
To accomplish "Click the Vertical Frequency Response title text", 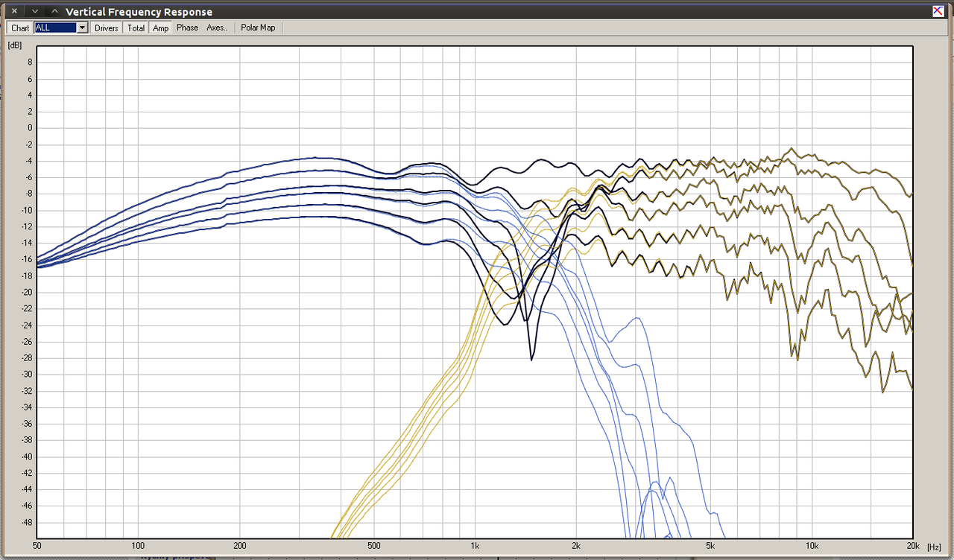I will [x=139, y=12].
